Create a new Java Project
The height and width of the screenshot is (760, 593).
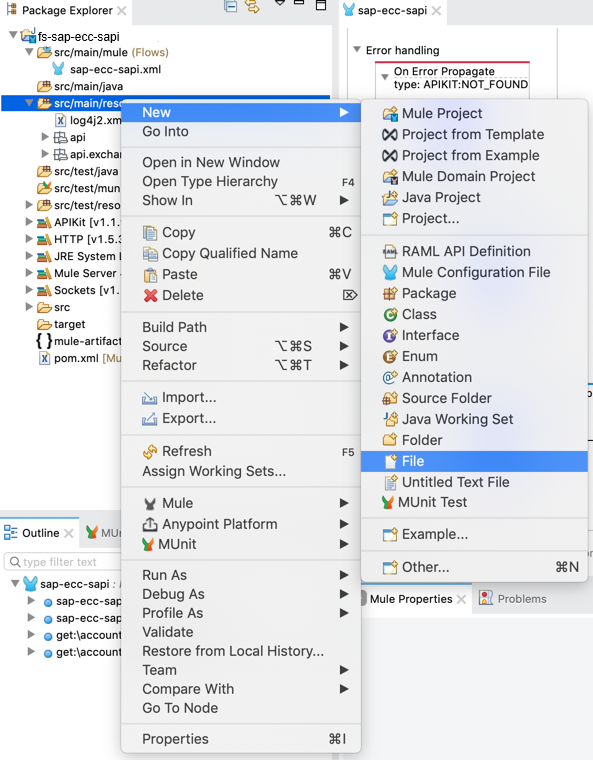point(474,197)
